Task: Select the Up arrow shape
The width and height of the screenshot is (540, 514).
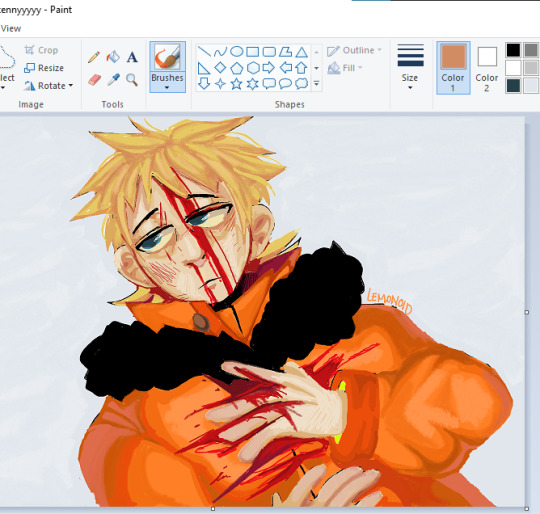Action: click(x=302, y=68)
